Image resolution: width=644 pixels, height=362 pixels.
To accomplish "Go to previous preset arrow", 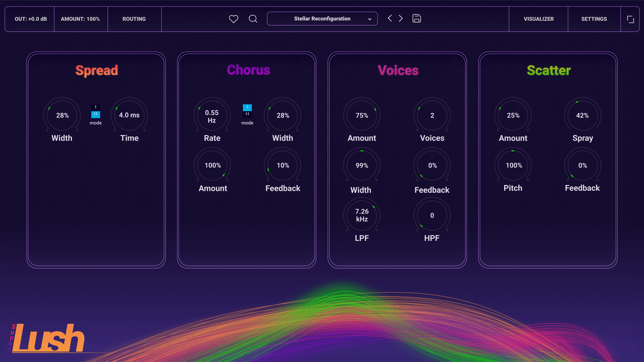I will pos(390,18).
